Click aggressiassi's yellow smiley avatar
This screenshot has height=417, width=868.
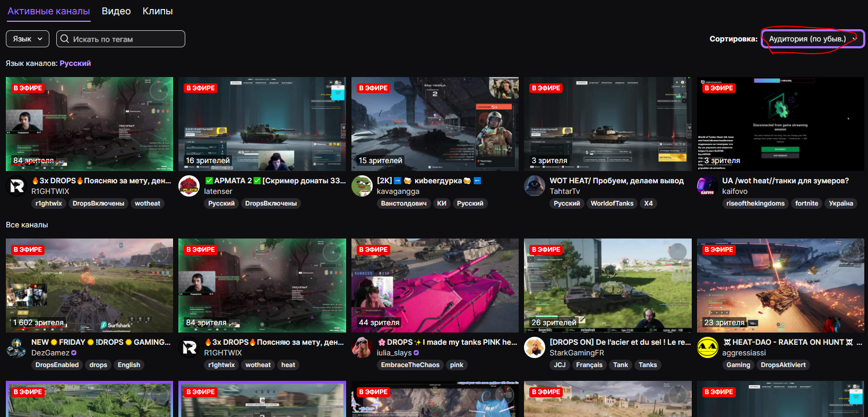click(x=708, y=347)
